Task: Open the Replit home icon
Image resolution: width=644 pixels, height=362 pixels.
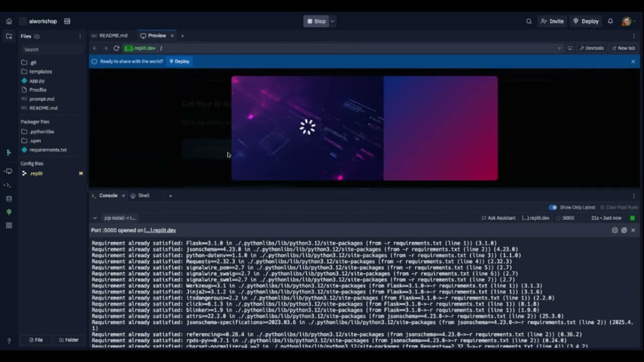Action: pyautogui.click(x=9, y=21)
